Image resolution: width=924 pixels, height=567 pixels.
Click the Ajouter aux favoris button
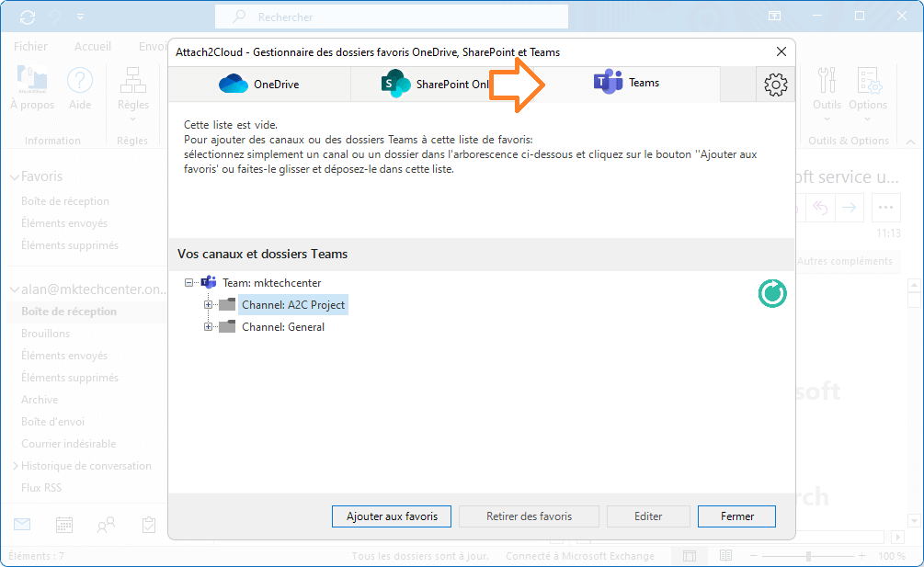391,516
